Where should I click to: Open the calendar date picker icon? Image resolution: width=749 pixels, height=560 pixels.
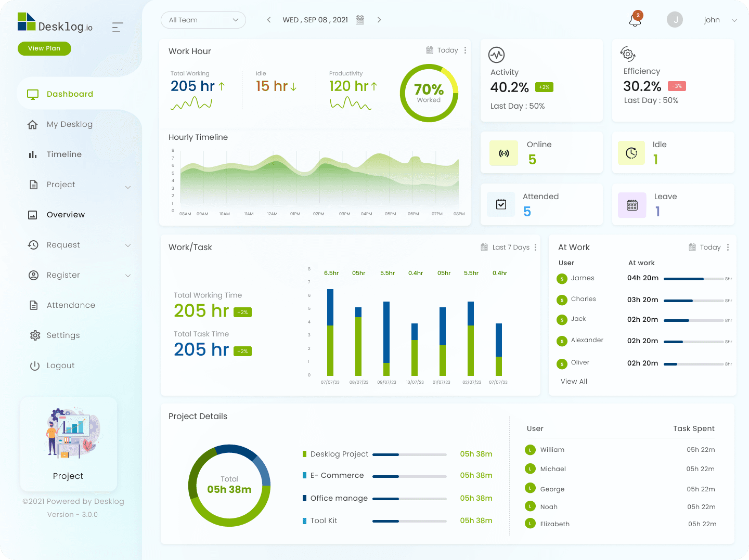point(360,20)
